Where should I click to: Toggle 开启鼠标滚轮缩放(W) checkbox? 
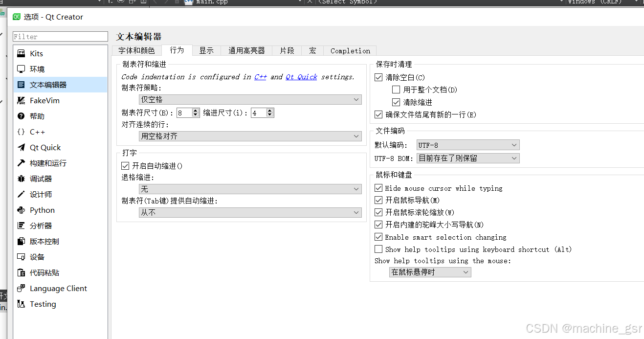pos(378,212)
